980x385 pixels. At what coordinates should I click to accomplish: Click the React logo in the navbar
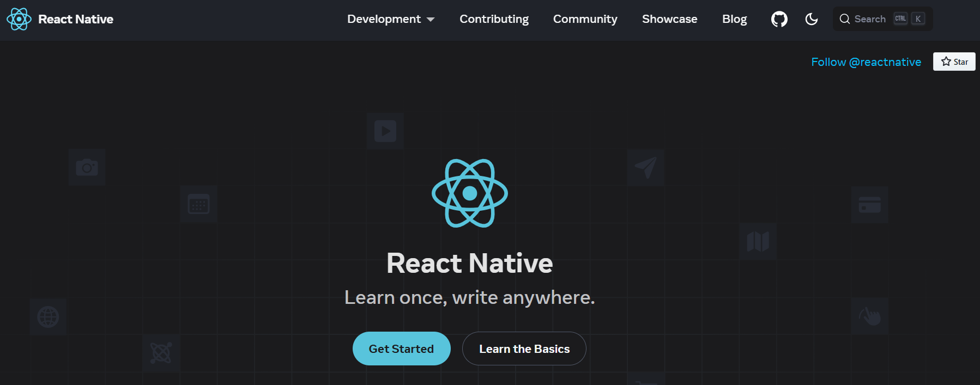pos(19,19)
